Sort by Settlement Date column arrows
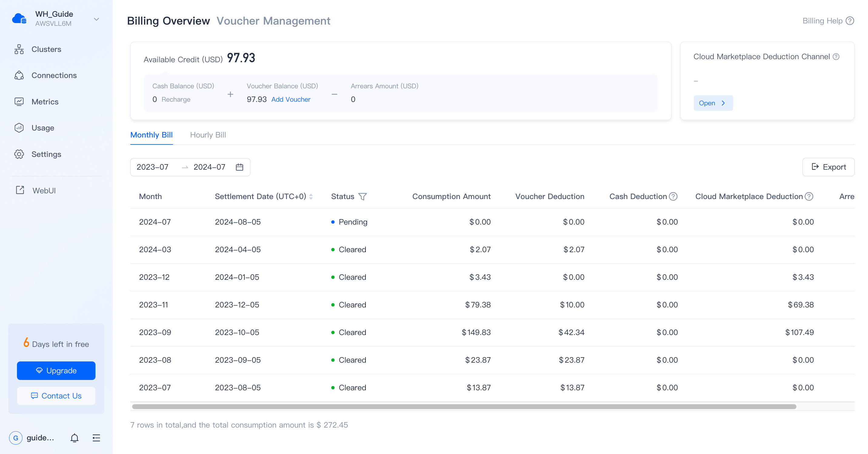Viewport: 868px width, 454px height. click(311, 196)
